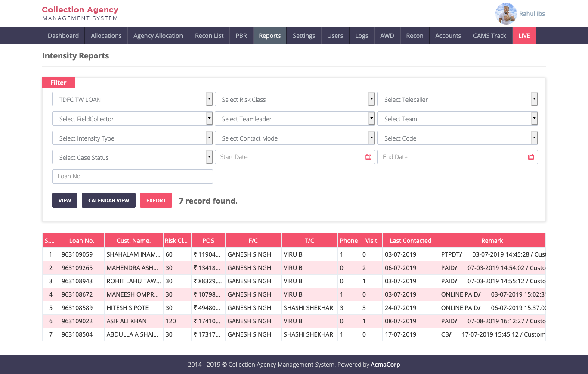
Task: Switch to the CAMS Track tab
Action: [489, 36]
